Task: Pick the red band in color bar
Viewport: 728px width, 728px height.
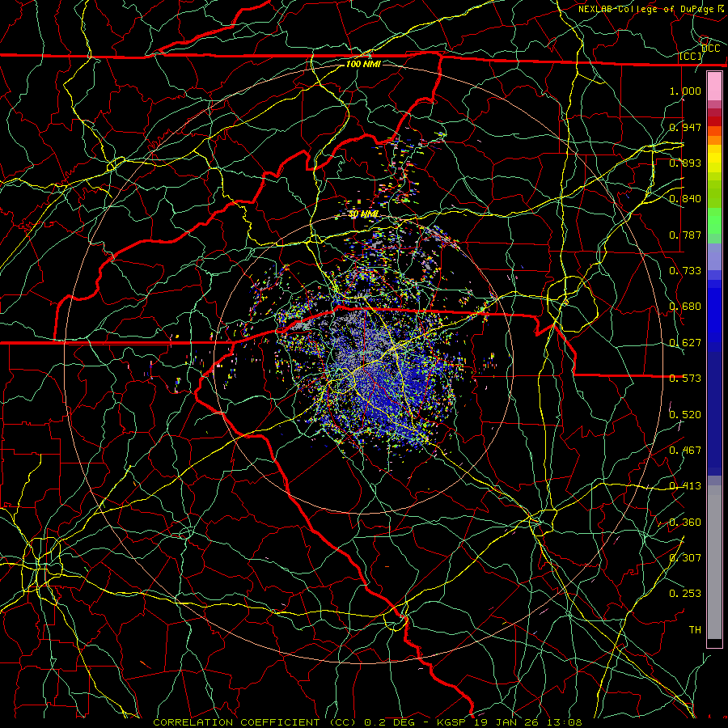Action: click(714, 121)
